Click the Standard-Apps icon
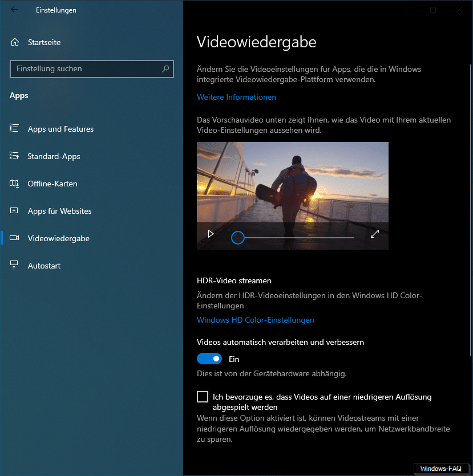473x476 pixels. point(14,156)
